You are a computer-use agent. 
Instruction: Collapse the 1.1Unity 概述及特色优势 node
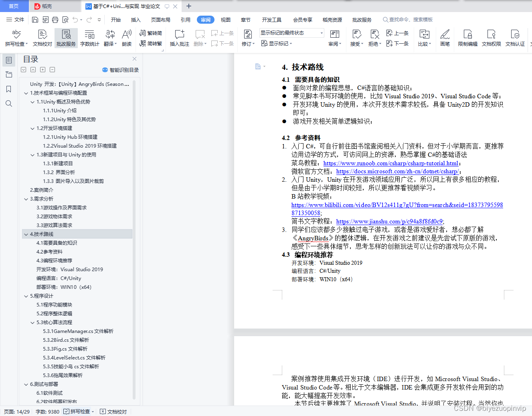pos(32,102)
